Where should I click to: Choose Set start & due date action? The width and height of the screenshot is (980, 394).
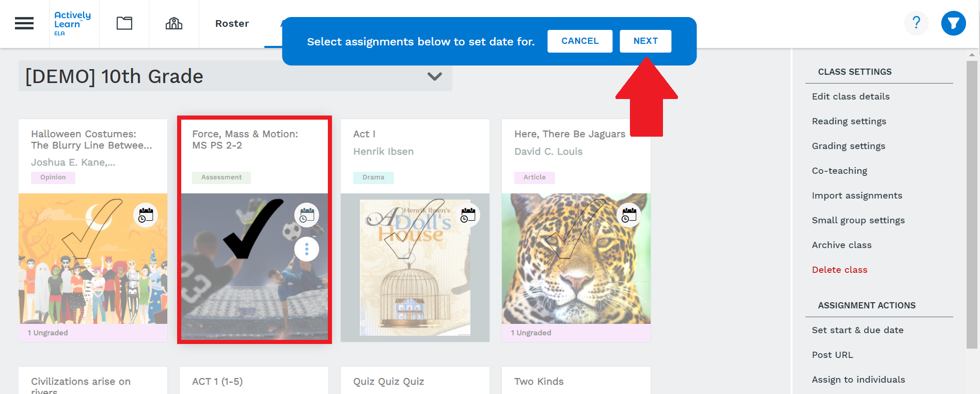click(x=858, y=330)
